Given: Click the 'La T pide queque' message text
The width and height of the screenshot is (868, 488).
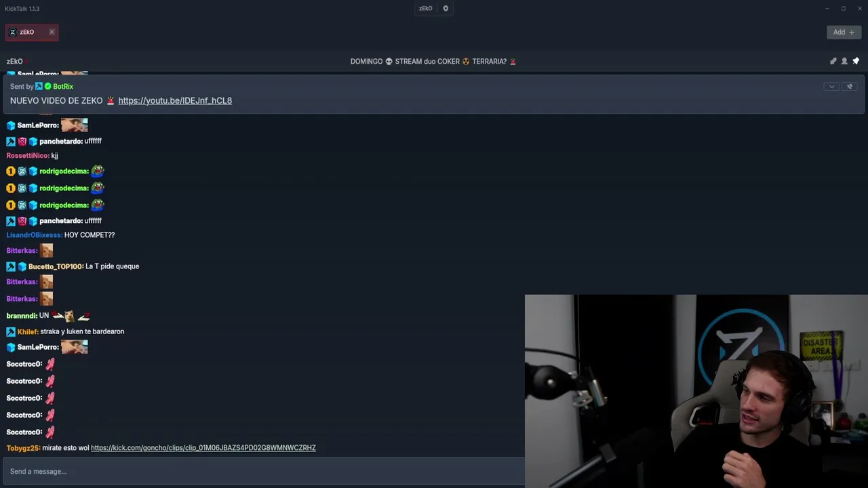Looking at the screenshot, I should [113, 266].
